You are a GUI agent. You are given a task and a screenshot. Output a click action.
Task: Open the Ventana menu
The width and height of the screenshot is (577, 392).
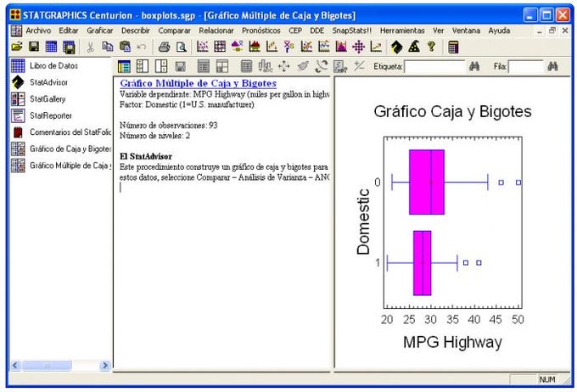466,31
